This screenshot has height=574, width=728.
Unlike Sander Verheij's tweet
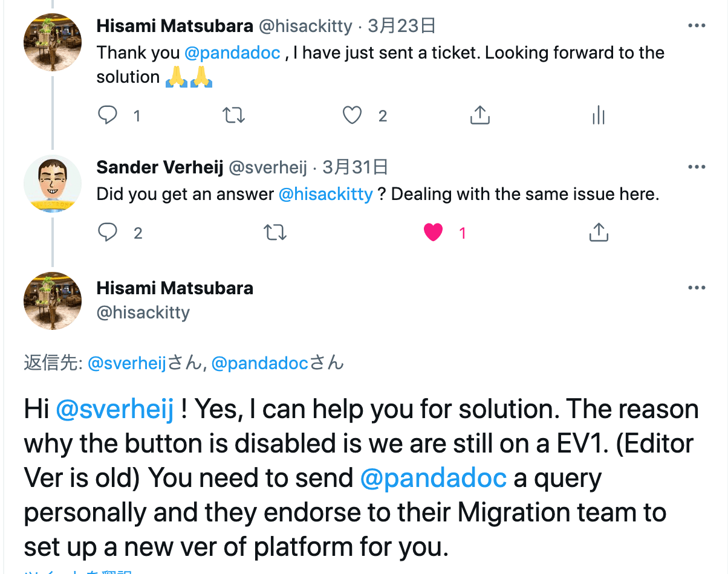[x=434, y=232]
